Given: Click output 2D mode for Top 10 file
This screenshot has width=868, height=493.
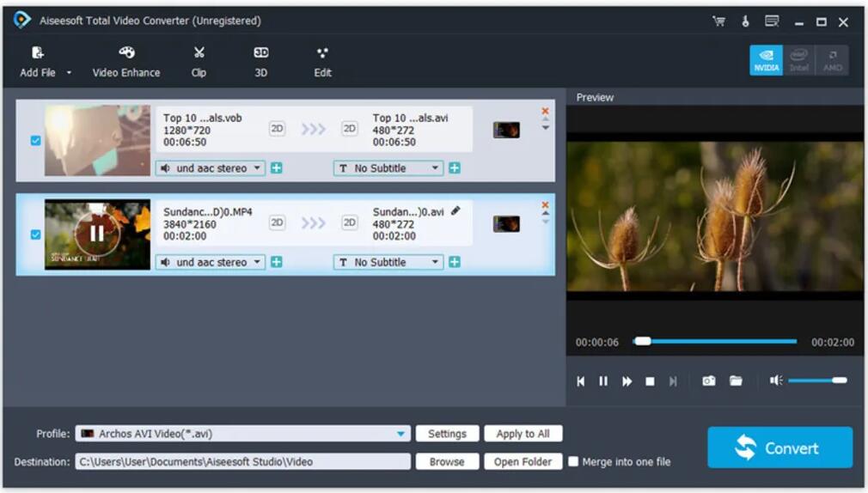Looking at the screenshot, I should click(349, 129).
